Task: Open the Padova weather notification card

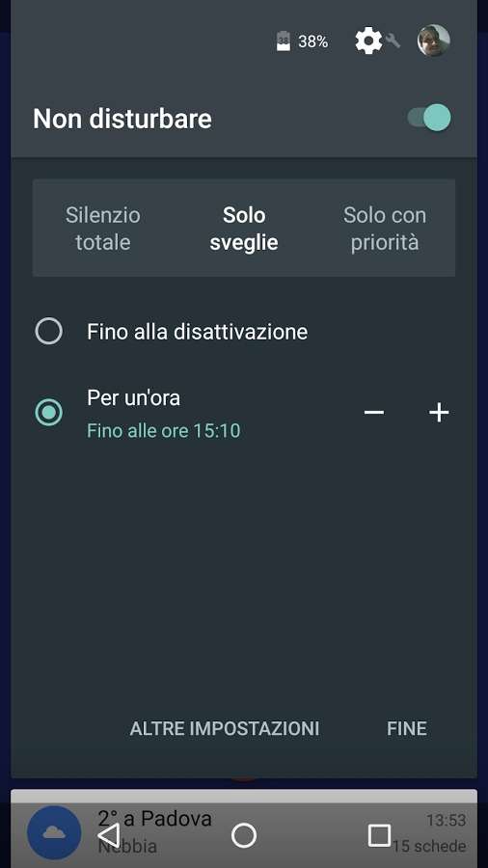Action: point(244,830)
